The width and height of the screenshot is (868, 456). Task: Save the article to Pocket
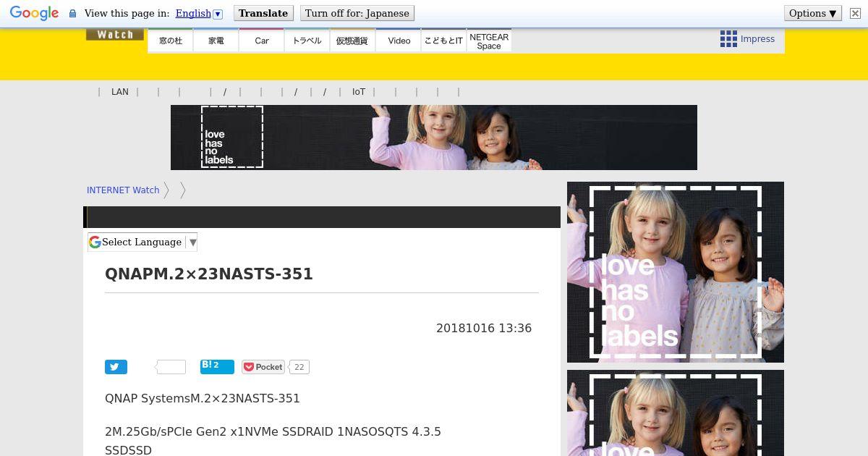point(263,367)
